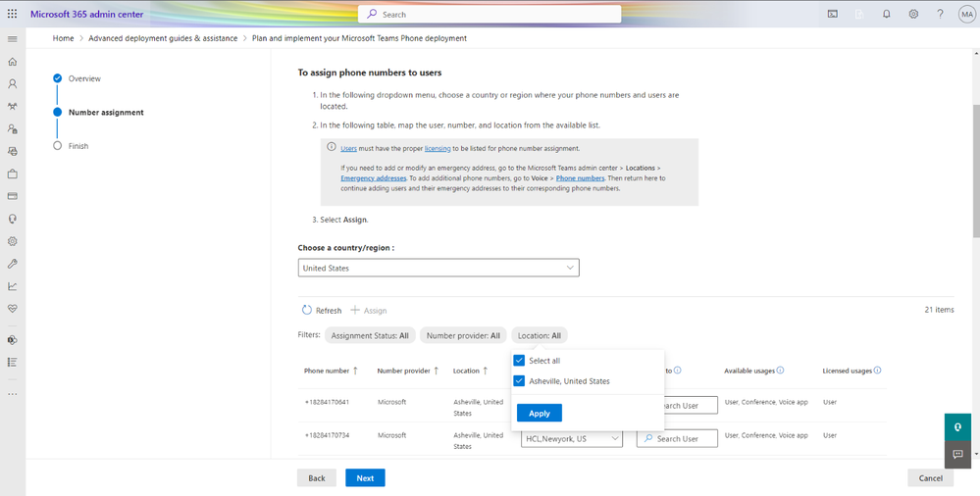Click Microsoft 365 admin center title
Image resolution: width=980 pixels, height=496 pixels.
point(87,14)
